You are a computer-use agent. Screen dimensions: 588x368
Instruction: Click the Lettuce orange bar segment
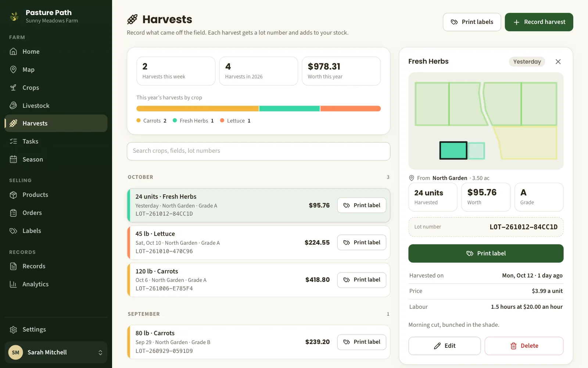(351, 109)
